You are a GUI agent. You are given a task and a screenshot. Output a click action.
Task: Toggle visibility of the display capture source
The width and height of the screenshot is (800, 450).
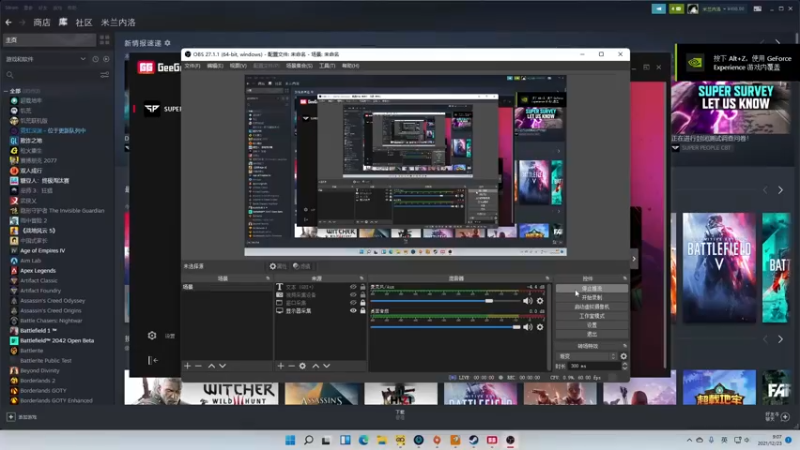[353, 310]
